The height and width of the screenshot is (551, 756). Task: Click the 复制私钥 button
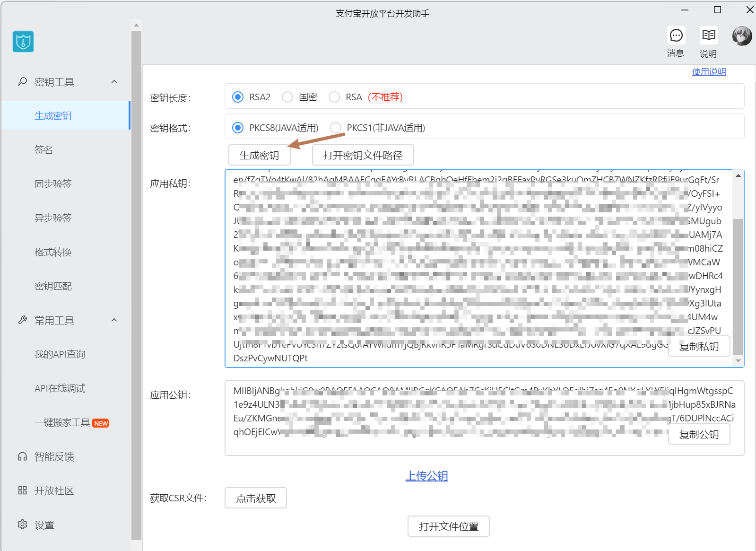coord(699,346)
